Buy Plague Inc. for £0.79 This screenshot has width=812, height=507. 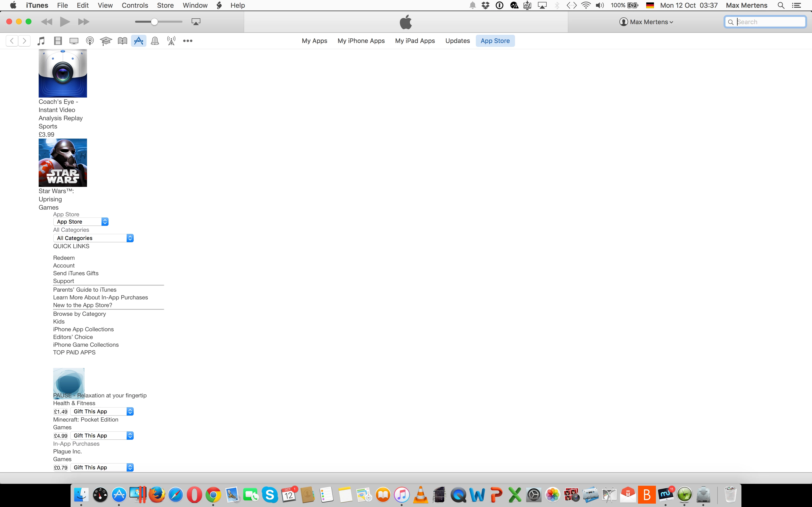point(61,468)
